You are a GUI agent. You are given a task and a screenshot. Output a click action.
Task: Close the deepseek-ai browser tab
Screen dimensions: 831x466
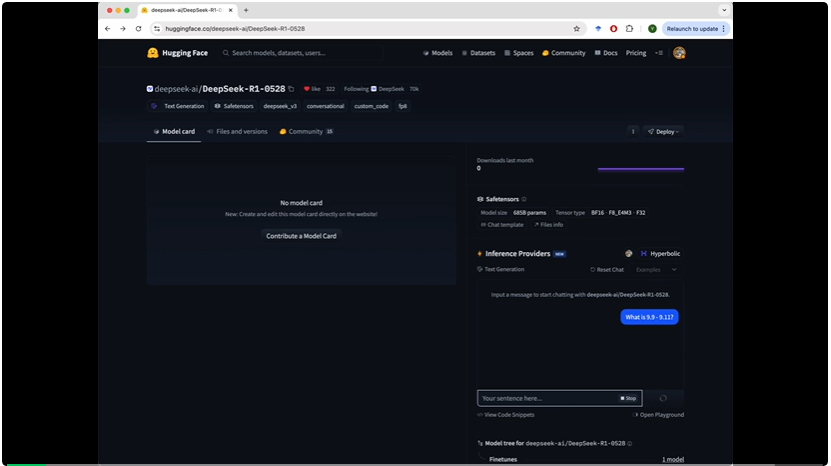point(231,10)
